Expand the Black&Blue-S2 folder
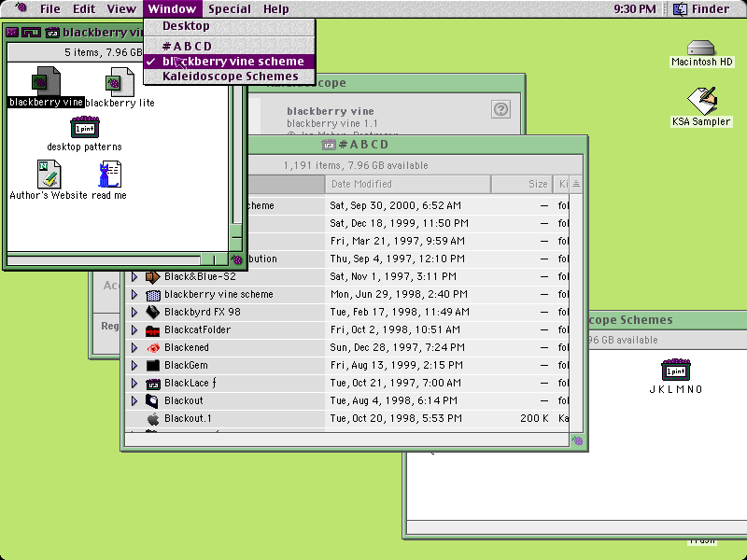Viewport: 747px width, 560px height. point(134,276)
